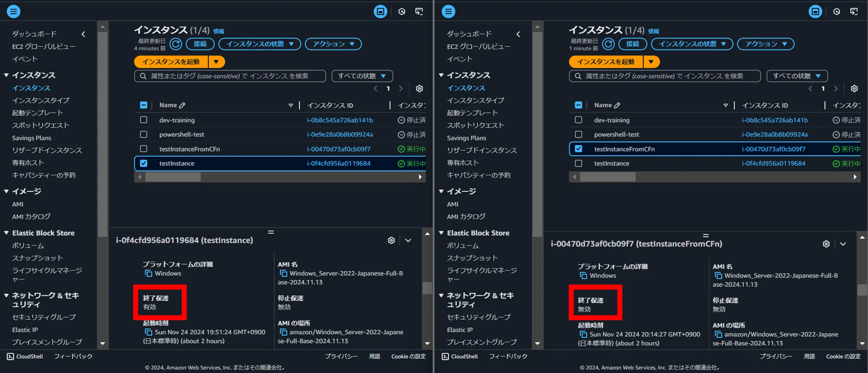Select dev-training checkbox in right window
This screenshot has width=868, height=373.
coord(578,120)
